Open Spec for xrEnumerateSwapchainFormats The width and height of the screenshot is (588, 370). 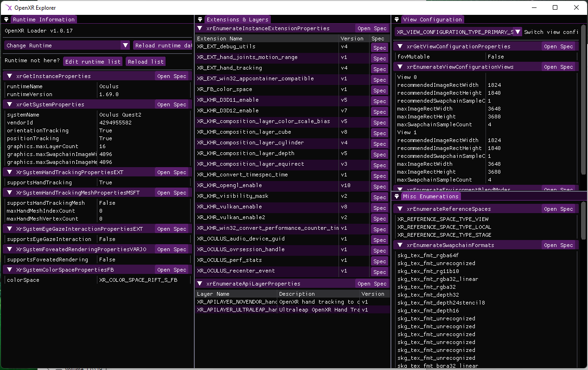[558, 245]
